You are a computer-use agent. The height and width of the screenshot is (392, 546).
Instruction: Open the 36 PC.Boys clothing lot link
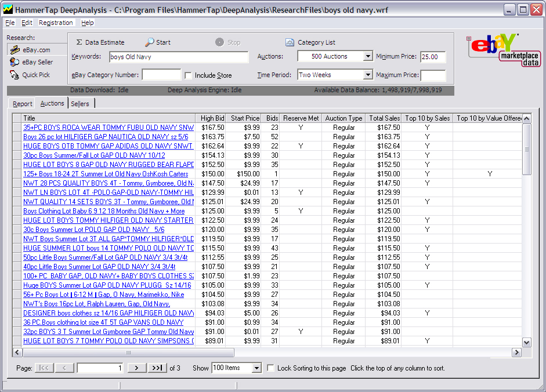(x=103, y=322)
